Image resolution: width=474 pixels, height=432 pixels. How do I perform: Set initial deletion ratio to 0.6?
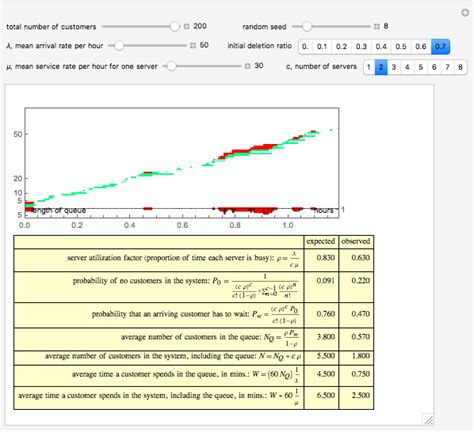[421, 47]
